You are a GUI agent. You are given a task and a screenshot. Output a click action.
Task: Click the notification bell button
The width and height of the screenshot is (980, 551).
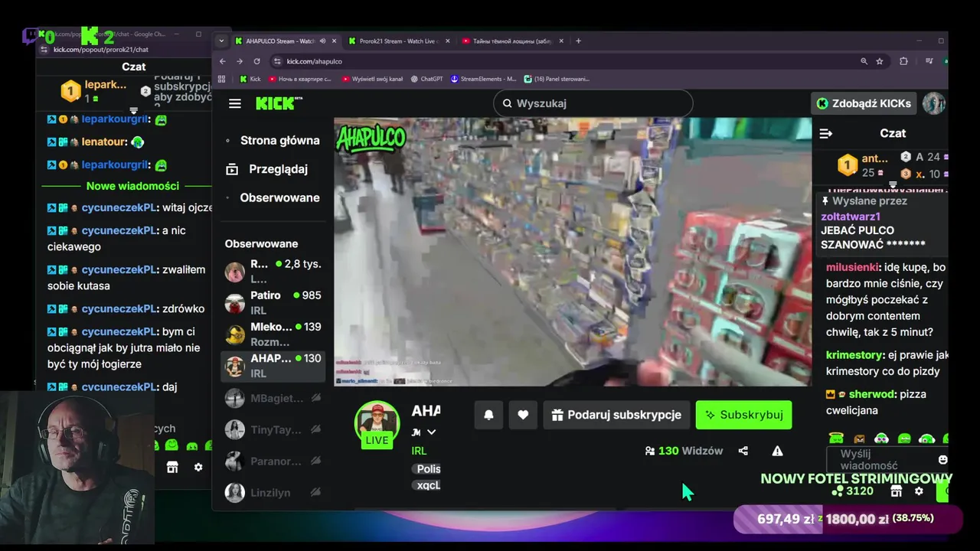click(x=488, y=415)
